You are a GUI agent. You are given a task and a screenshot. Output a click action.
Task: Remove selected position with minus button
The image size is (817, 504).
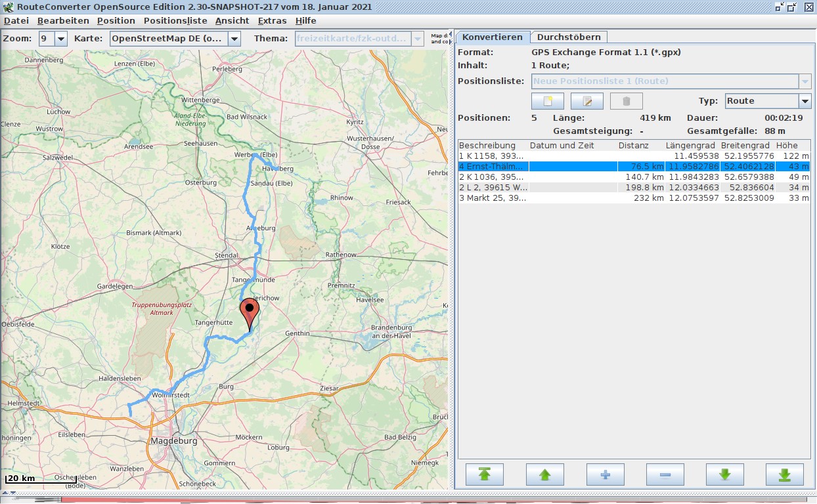pos(665,474)
